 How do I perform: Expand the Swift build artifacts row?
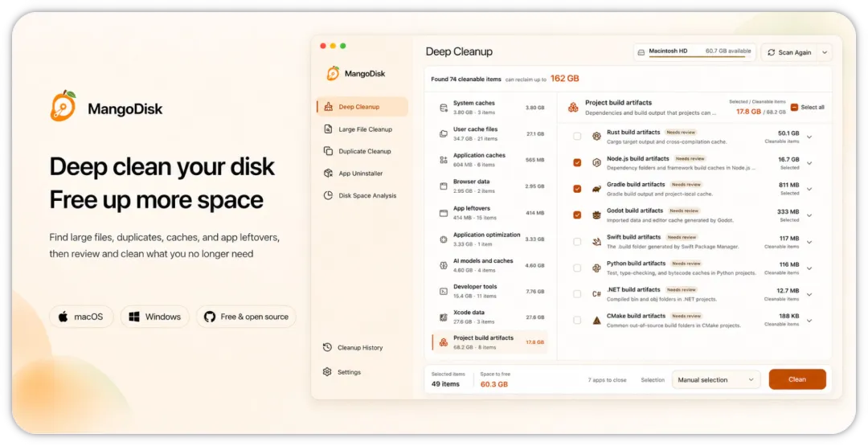(809, 242)
